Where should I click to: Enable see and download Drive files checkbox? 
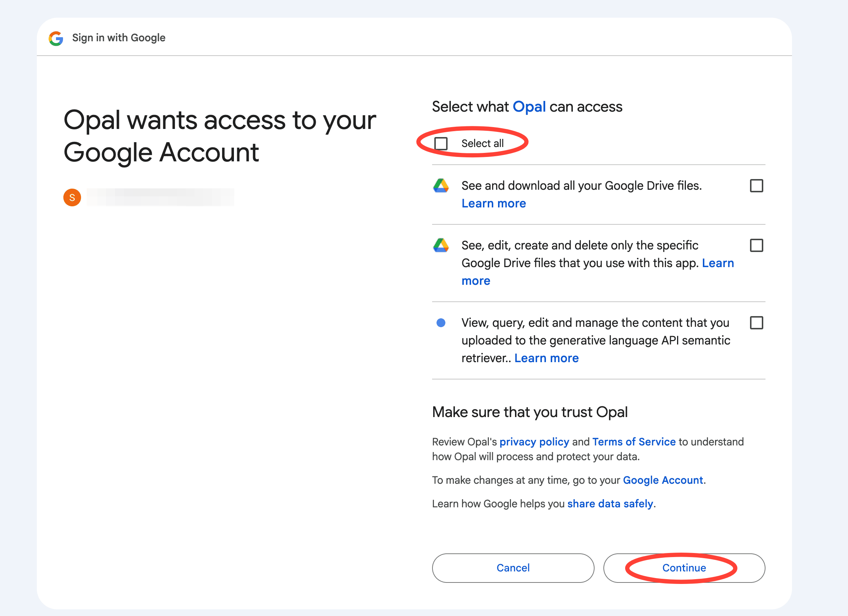[x=756, y=186]
